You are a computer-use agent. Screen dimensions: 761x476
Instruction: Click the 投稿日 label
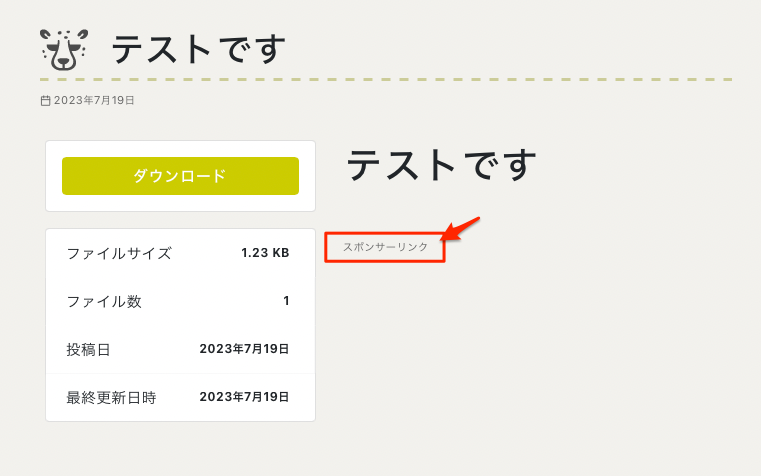point(88,349)
